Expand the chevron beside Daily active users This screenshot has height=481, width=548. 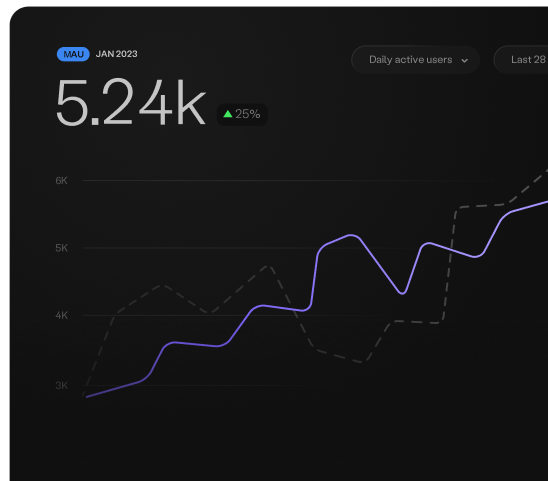(x=464, y=60)
